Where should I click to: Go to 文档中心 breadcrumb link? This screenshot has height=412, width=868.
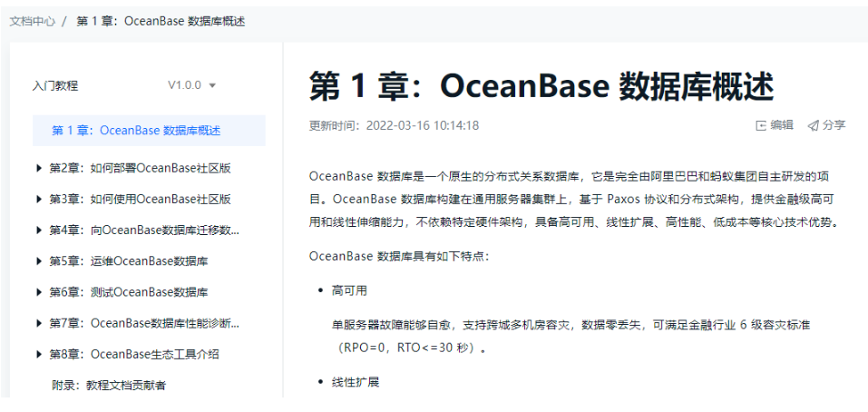pyautogui.click(x=32, y=22)
